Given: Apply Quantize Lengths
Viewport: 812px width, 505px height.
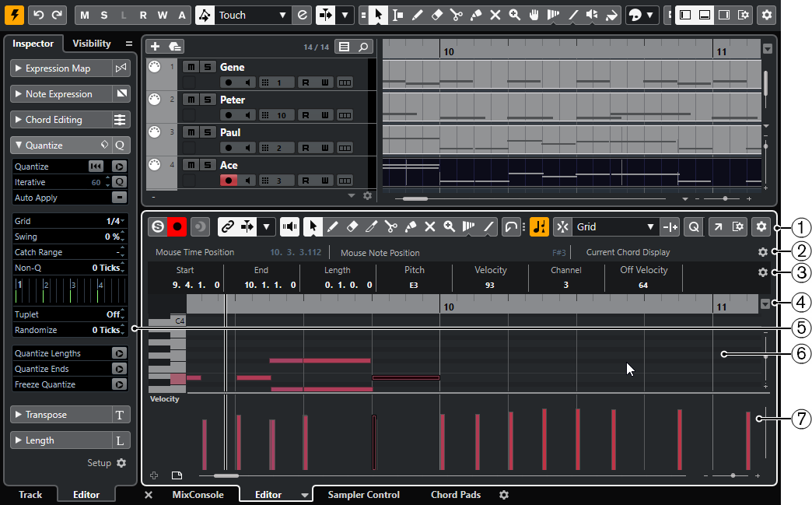Looking at the screenshot, I should point(119,353).
